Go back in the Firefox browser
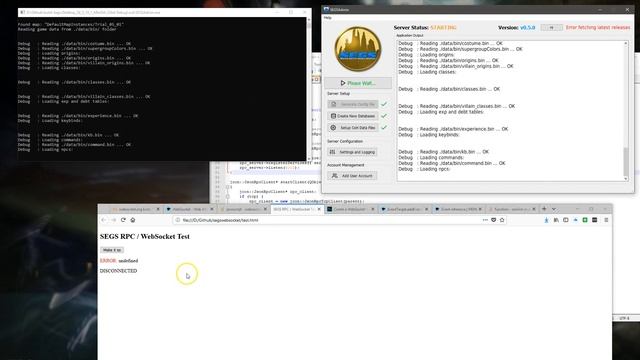 104,220
